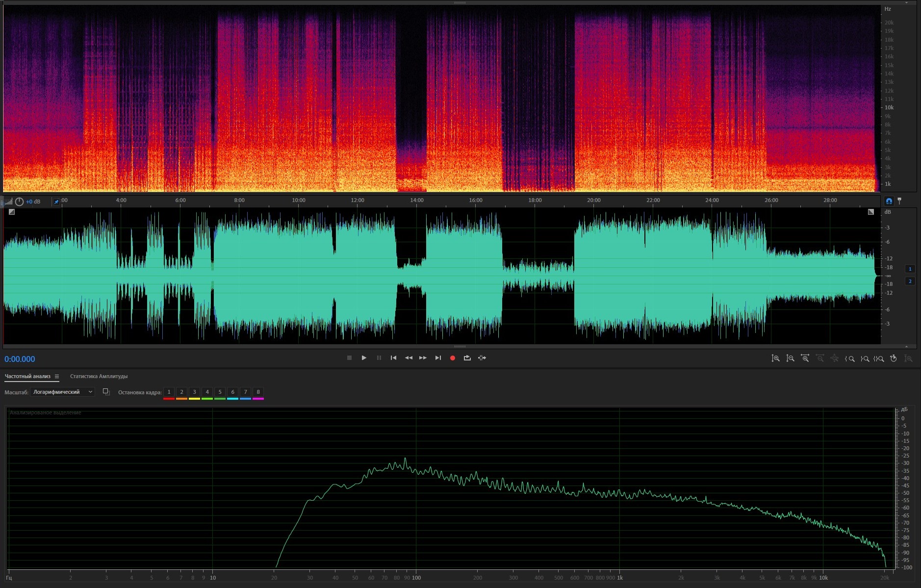This screenshot has width=921, height=588.
Task: Toggle skip selection icon in transport
Action: [482, 358]
